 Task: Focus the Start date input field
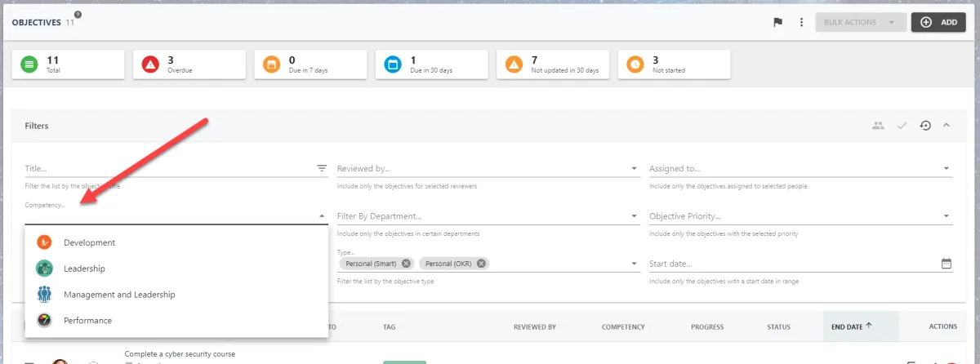tap(794, 264)
